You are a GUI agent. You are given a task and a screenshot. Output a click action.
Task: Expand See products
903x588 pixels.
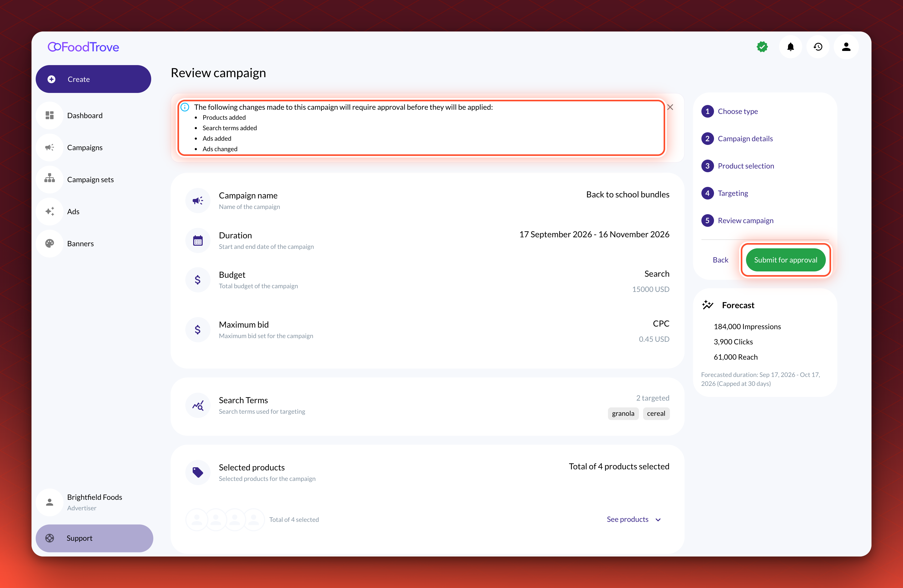(634, 520)
